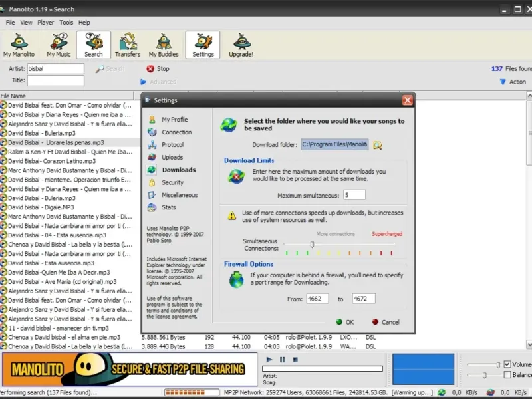Screen dimensions: 532x399
Task: Toggle the Balance checkbox
Action: point(507,375)
